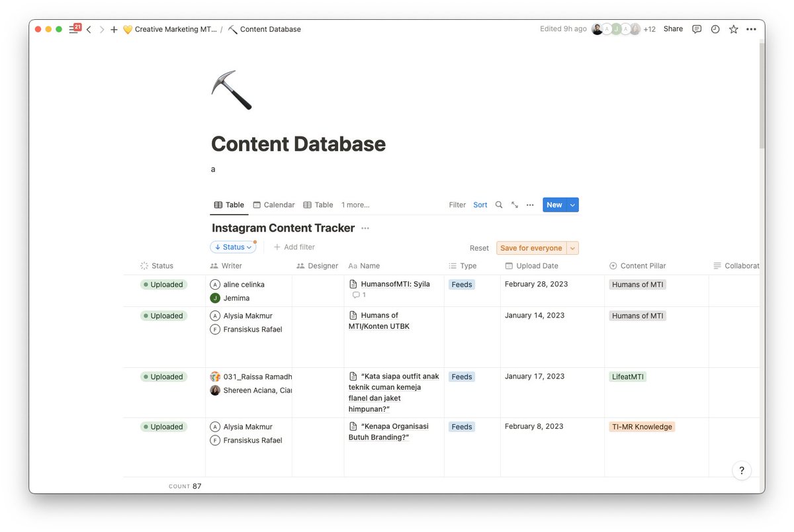Viewport: 794px width, 532px height.
Task: Click the Filter button
Action: [457, 205]
